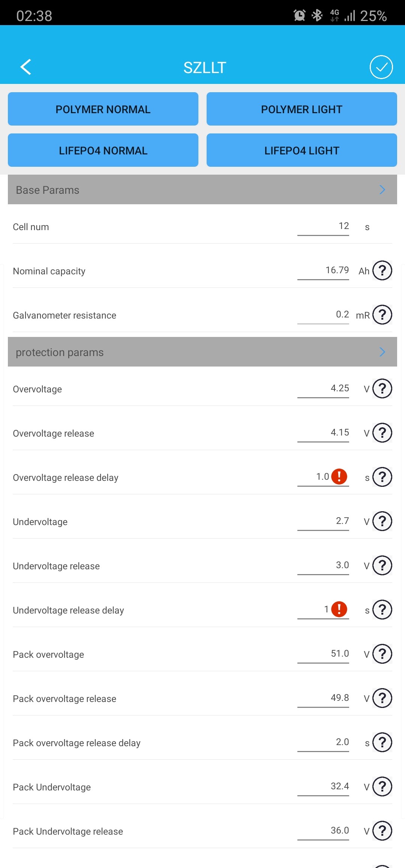Edit the Cell num value field
This screenshot has width=405, height=868.
click(323, 226)
